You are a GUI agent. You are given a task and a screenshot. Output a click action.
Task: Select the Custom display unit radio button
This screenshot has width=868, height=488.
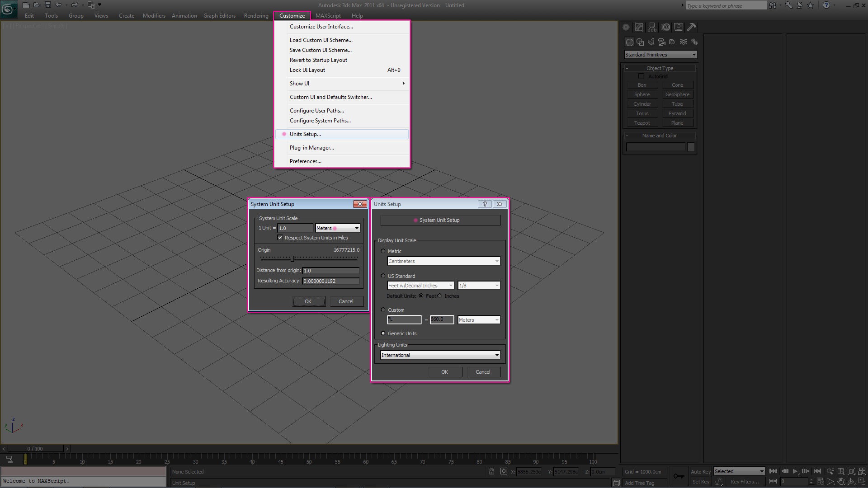(x=383, y=310)
